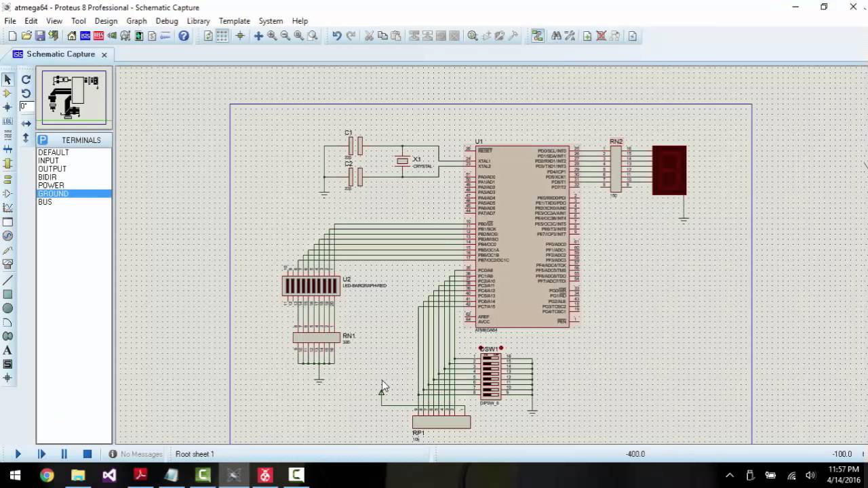
Task: Open Chrome from the Windows taskbar
Action: coord(47,475)
